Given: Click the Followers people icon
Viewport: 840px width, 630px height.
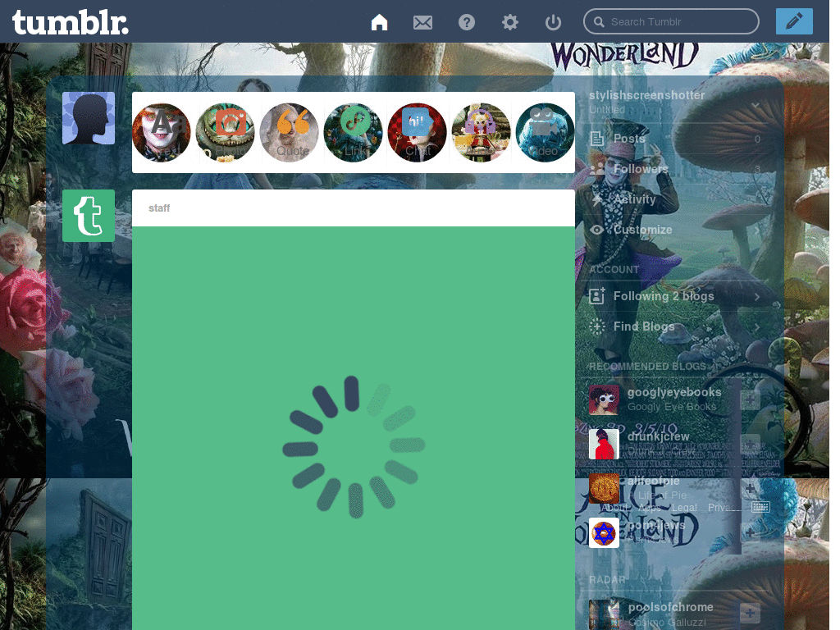Looking at the screenshot, I should pyautogui.click(x=597, y=169).
